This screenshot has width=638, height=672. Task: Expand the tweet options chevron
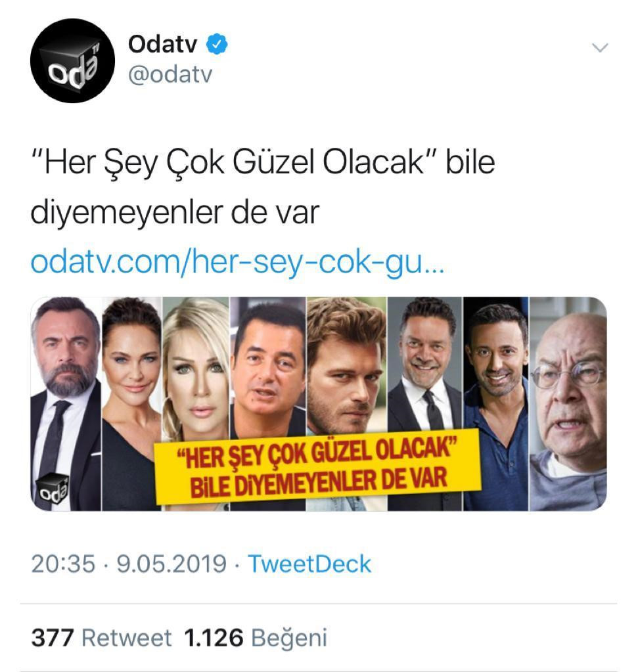(x=600, y=47)
